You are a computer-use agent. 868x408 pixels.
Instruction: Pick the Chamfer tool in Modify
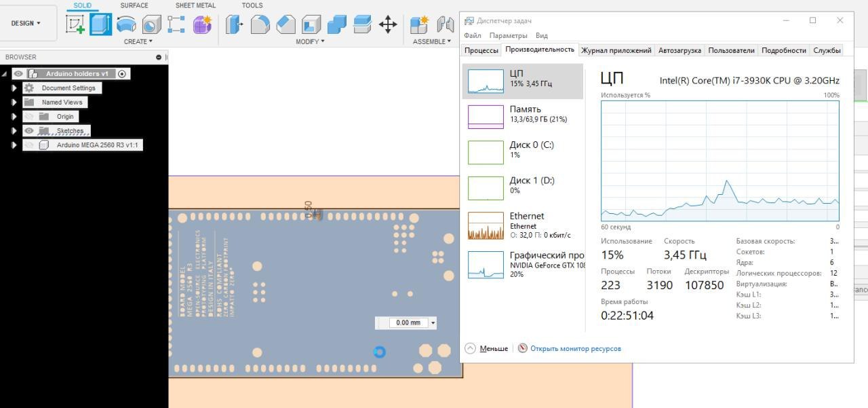[x=286, y=25]
